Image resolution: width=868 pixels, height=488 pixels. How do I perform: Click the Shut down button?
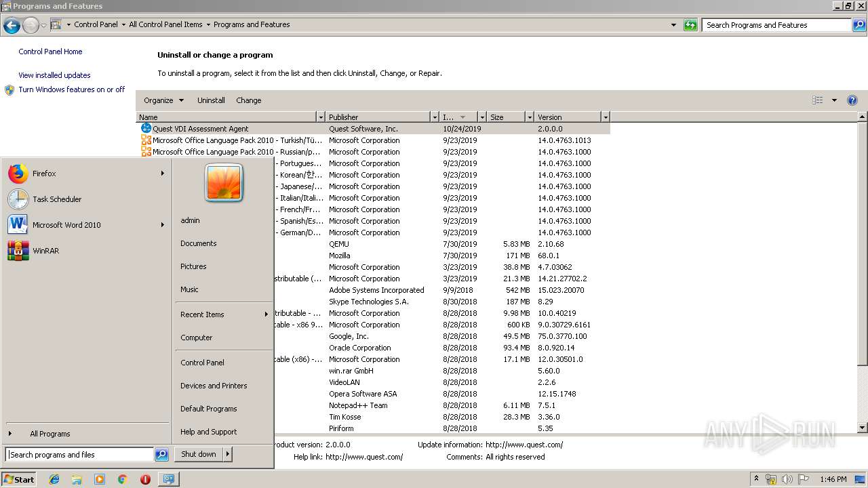pos(199,454)
